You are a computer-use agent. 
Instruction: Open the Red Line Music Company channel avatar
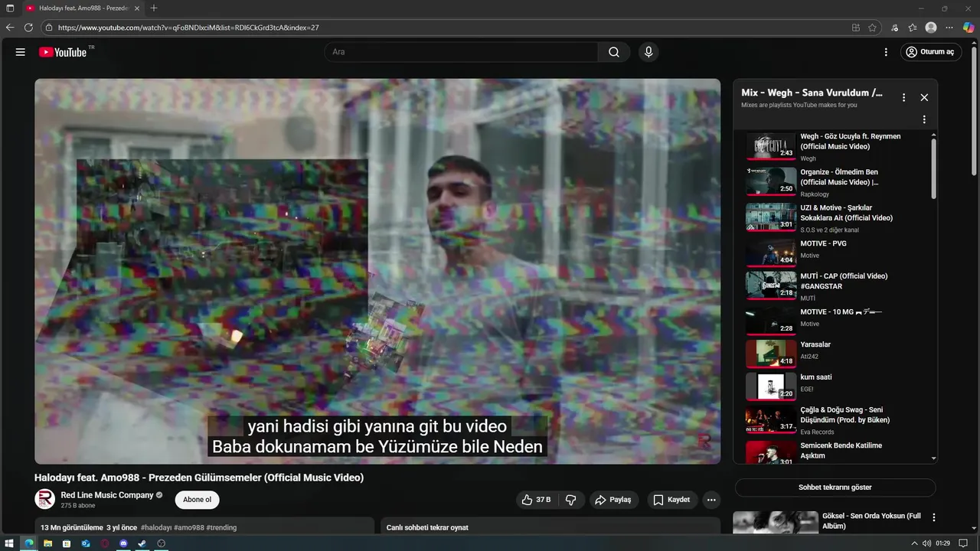coord(45,499)
